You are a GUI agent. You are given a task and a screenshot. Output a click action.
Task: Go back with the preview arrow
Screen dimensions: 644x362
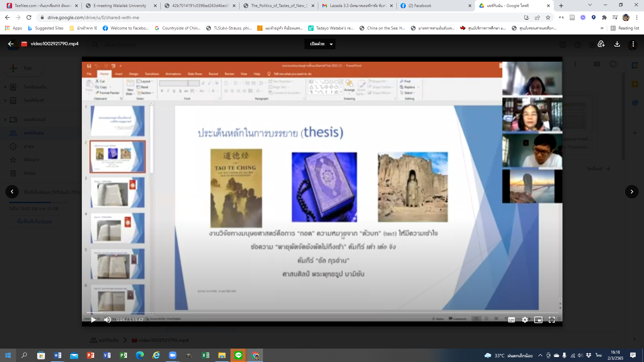[x=11, y=44]
